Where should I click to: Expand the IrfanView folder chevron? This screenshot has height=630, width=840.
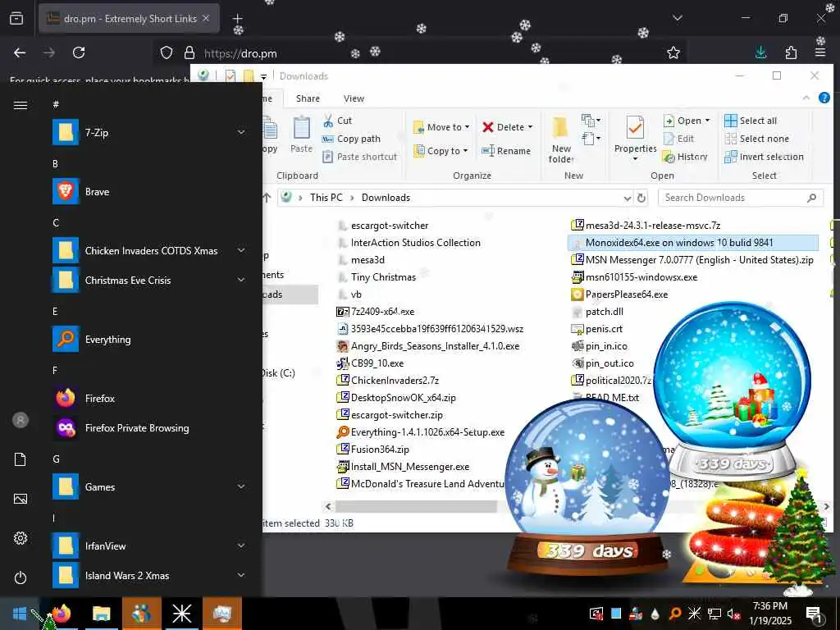[241, 546]
